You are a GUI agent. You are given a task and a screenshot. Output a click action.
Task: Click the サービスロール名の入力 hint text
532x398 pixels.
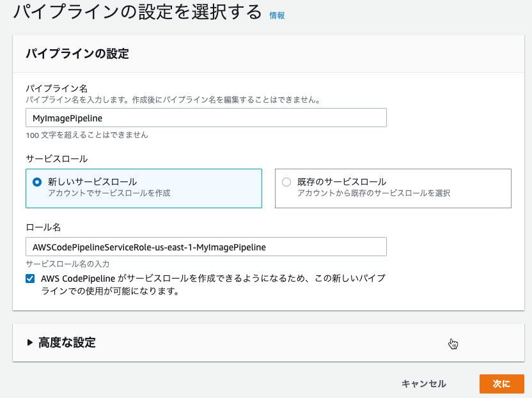click(x=68, y=264)
